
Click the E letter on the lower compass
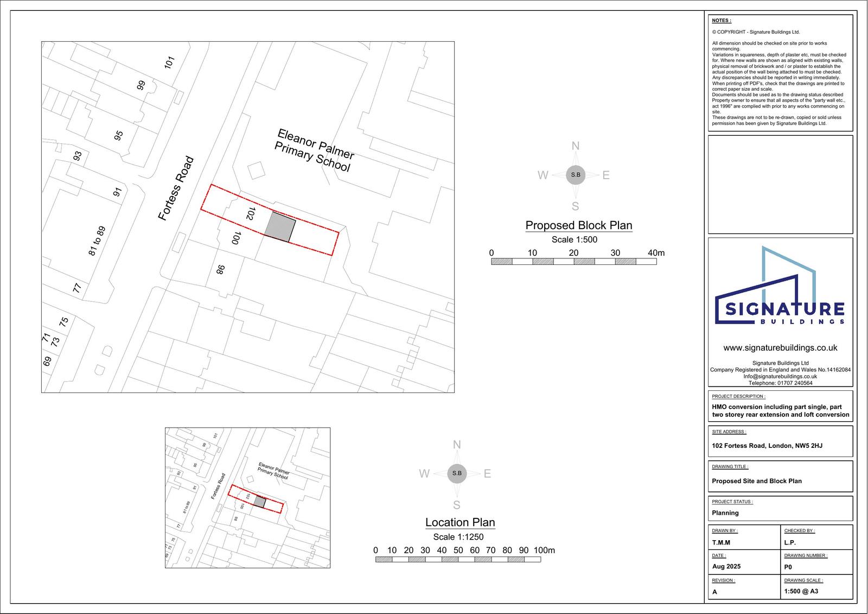[487, 473]
